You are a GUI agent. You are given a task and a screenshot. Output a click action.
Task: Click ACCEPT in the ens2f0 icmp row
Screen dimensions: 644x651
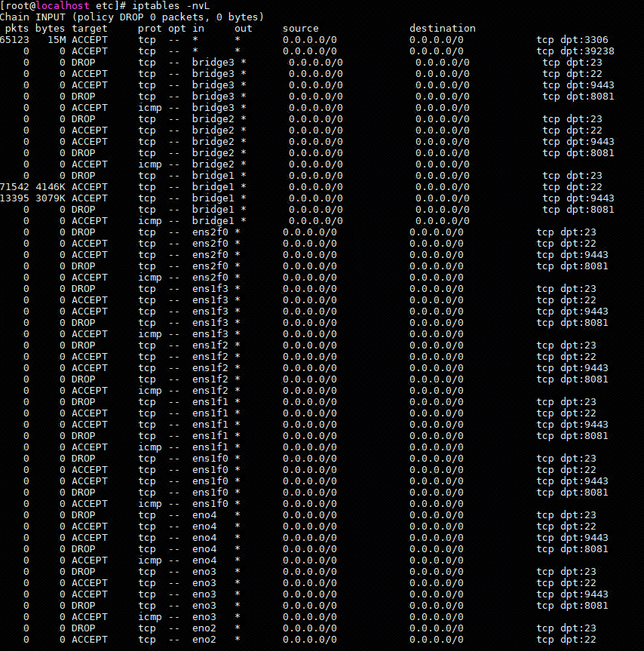pyautogui.click(x=89, y=278)
